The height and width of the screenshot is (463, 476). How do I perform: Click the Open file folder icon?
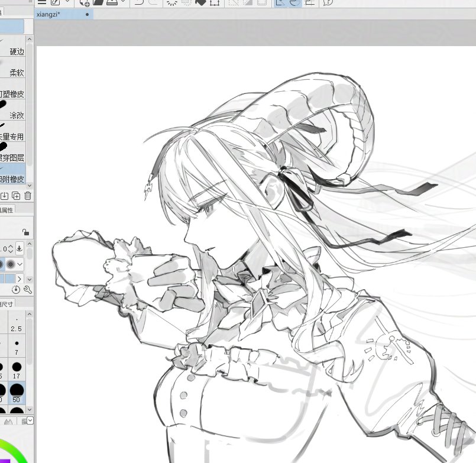coord(98,2)
